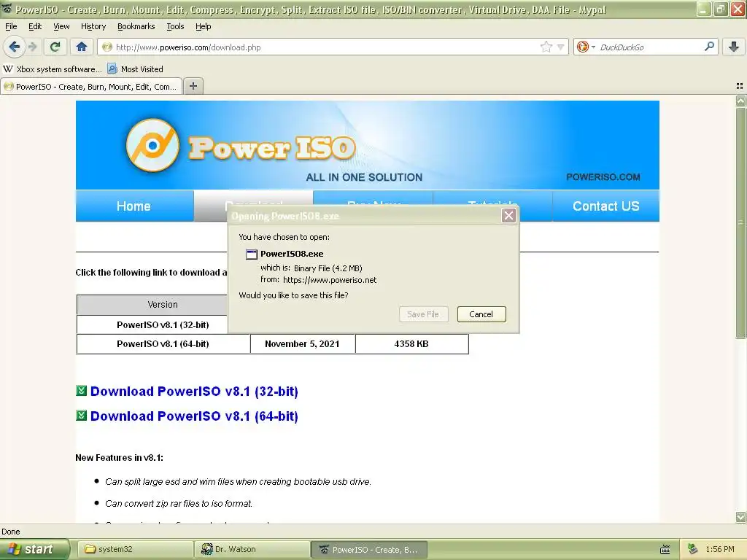
Task: Open the Bookmarks menu
Action: 136,26
